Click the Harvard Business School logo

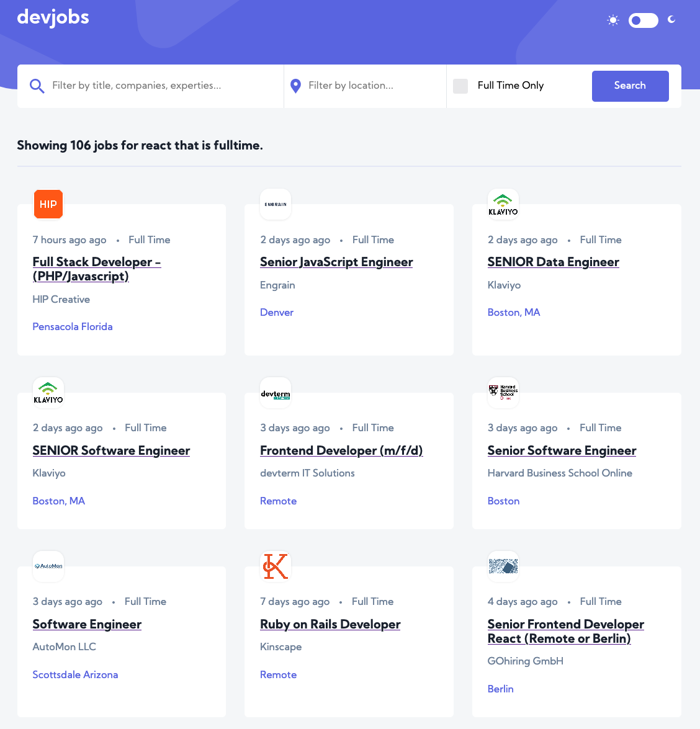503,393
